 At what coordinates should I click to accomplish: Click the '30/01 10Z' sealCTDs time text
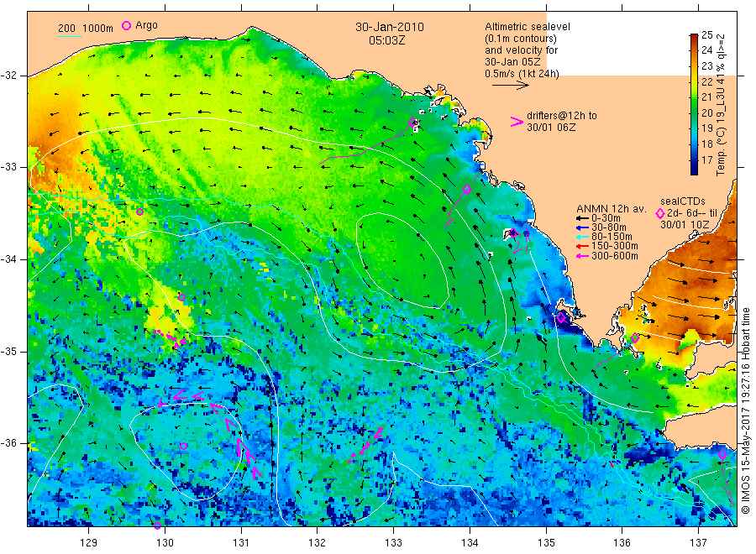pos(685,224)
